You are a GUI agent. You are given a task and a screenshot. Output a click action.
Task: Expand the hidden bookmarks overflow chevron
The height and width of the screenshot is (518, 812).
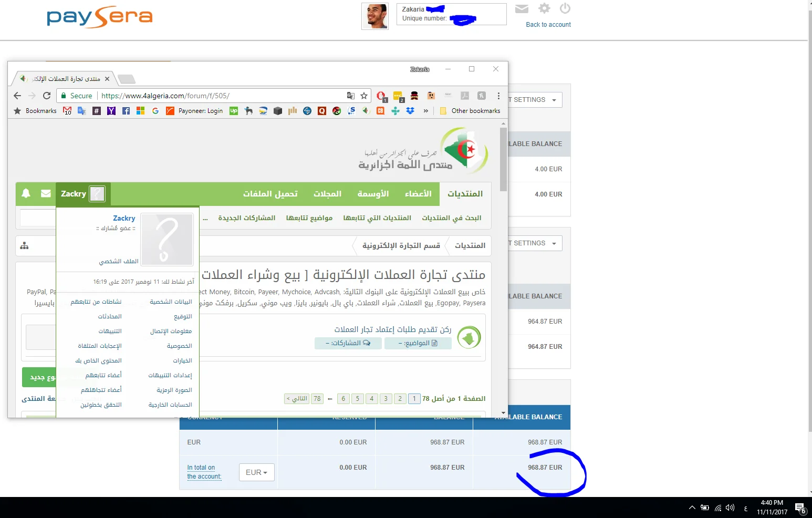click(x=425, y=111)
